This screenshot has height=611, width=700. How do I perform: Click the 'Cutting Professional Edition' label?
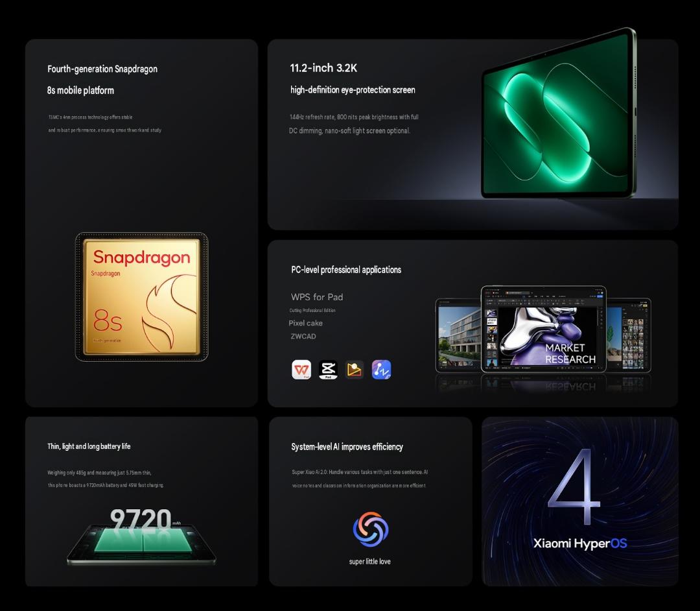point(312,311)
